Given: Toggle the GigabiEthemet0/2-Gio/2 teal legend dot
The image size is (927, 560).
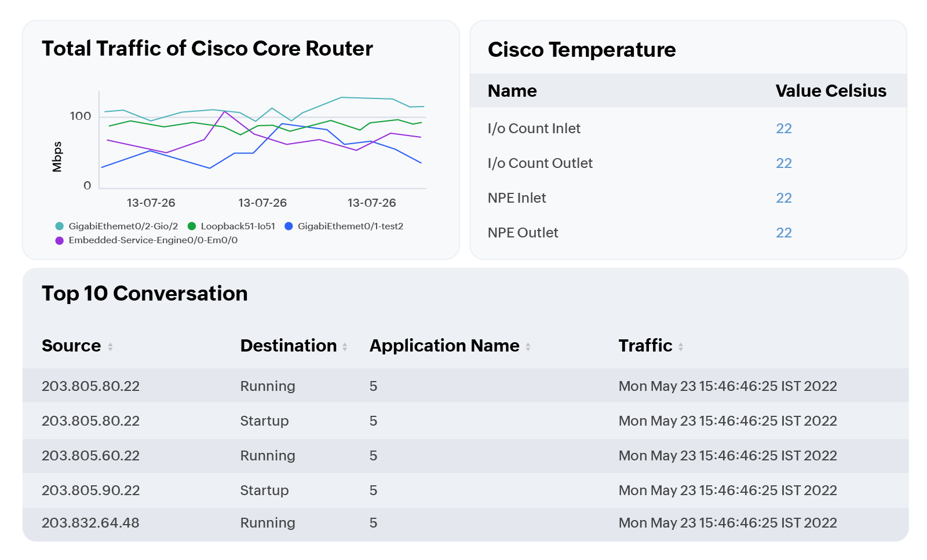Looking at the screenshot, I should click(59, 226).
